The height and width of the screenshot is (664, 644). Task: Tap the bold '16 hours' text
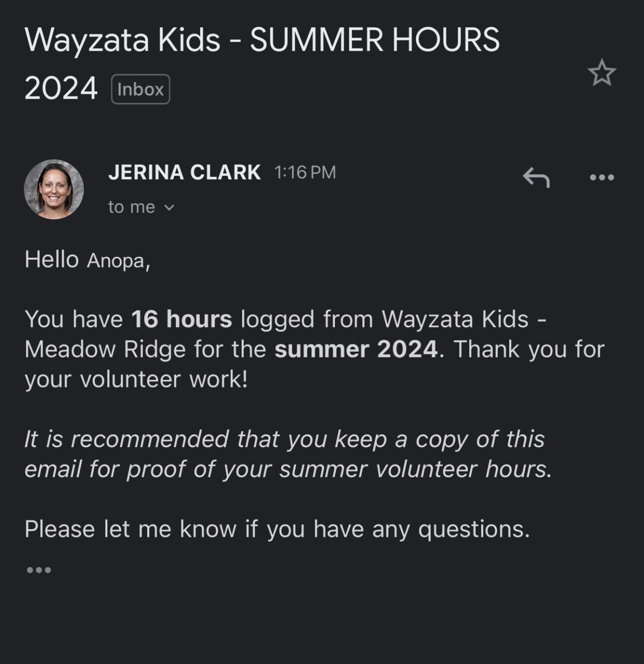pyautogui.click(x=181, y=319)
